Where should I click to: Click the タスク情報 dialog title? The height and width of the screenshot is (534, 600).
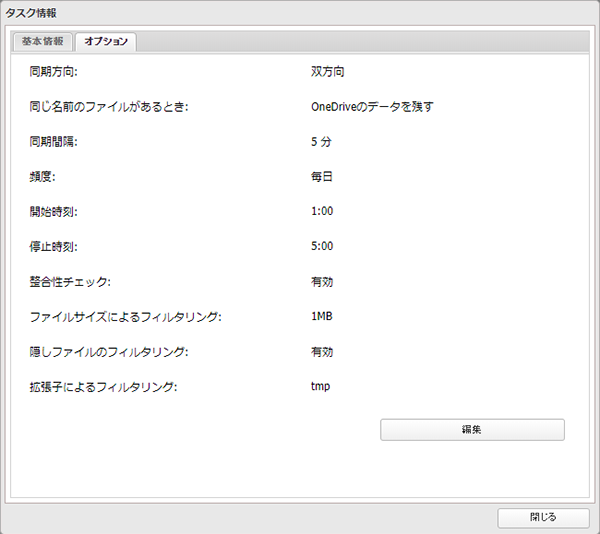coord(31,13)
